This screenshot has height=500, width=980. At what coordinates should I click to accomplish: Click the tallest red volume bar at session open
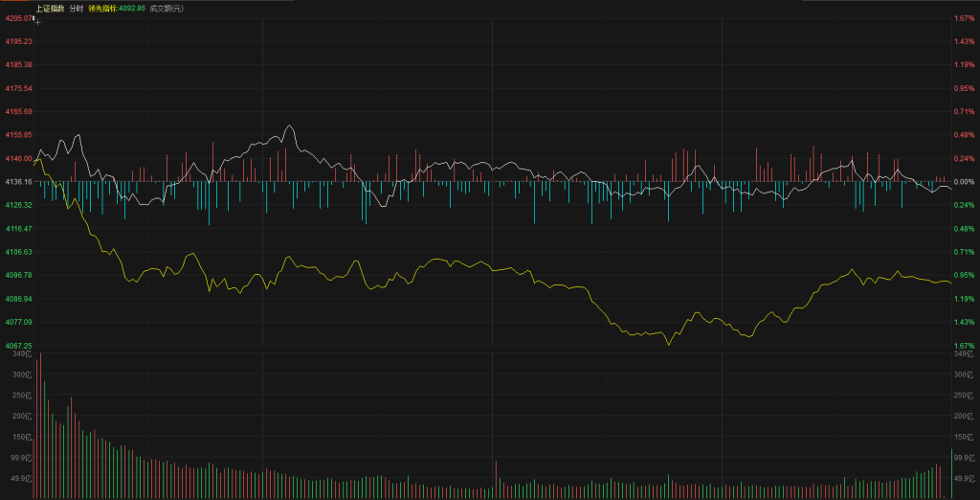[x=40, y=426]
